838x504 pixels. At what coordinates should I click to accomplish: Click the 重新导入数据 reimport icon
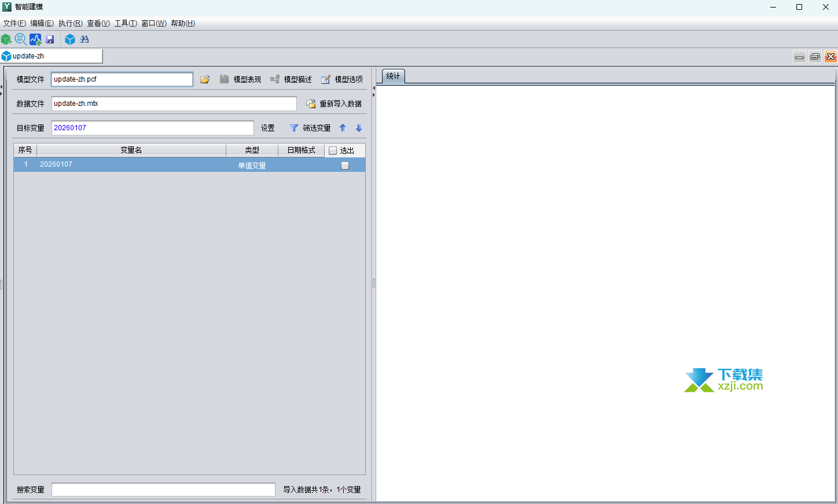(x=311, y=103)
